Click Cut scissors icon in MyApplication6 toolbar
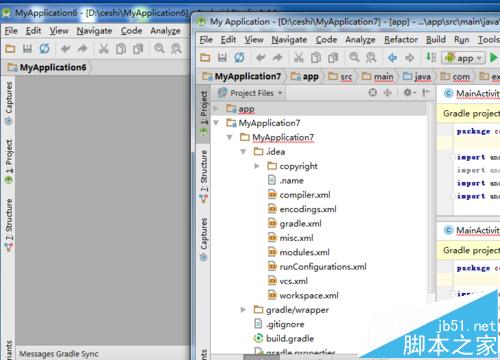 tap(104, 49)
